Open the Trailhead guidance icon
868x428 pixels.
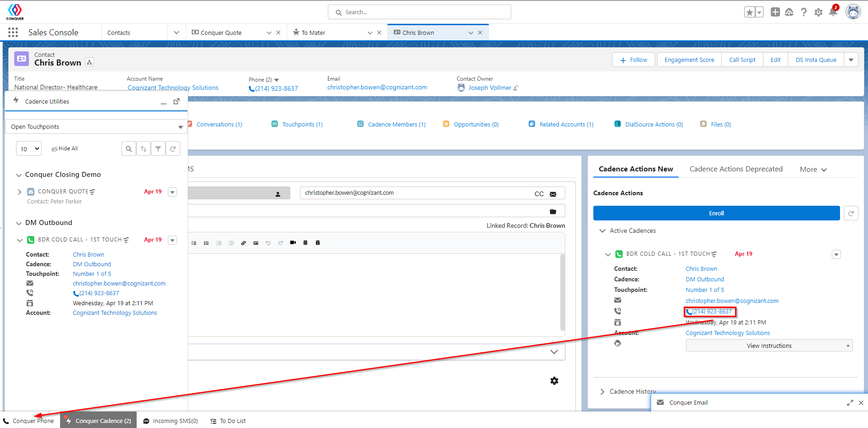point(789,12)
